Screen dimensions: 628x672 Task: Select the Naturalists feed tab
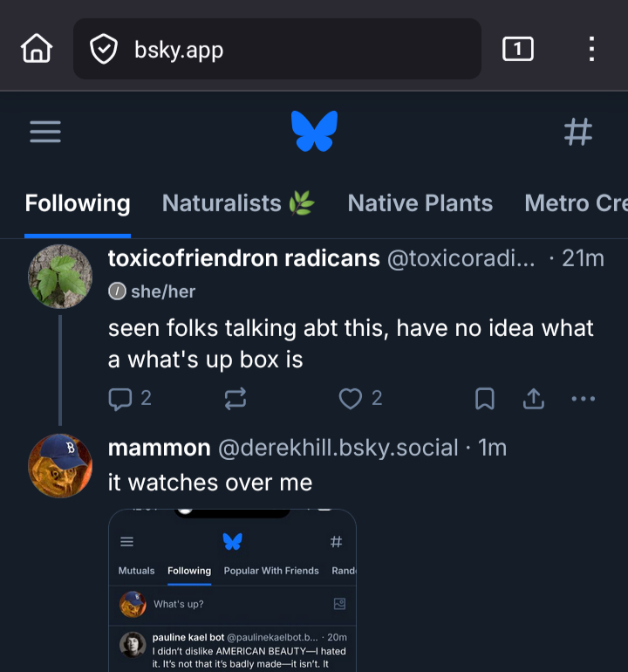click(x=238, y=203)
